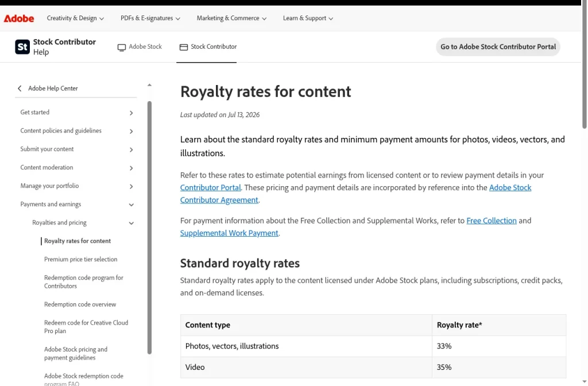Click the 'Royalty rate*' column header

[499, 325]
